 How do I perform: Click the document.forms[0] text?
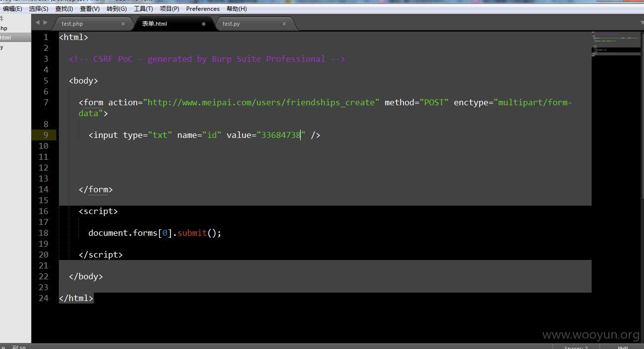[130, 233]
